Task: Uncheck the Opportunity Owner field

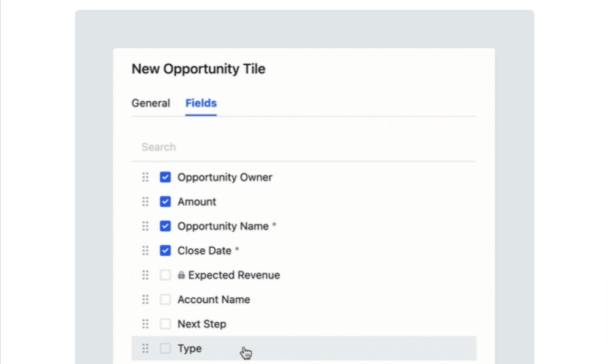Action: coord(165,177)
